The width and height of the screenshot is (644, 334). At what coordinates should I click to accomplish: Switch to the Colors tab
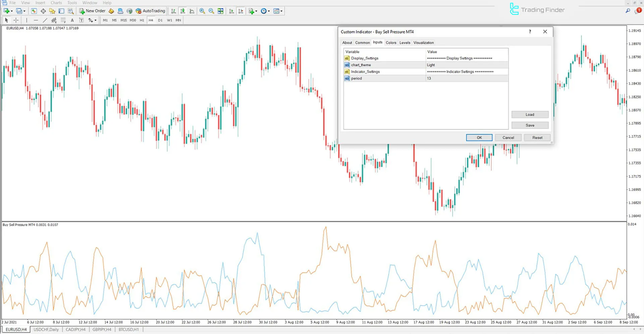[x=391, y=43]
